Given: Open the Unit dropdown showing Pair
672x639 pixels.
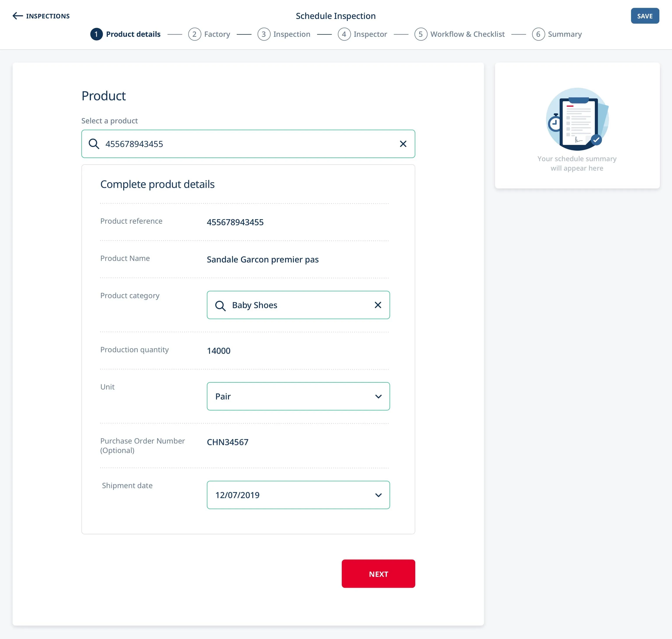Looking at the screenshot, I should [298, 396].
